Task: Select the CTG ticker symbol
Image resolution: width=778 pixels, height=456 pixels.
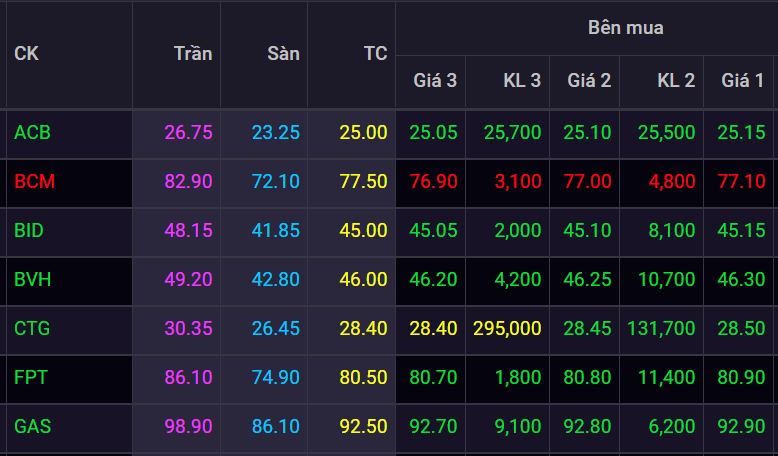Action: 32,328
